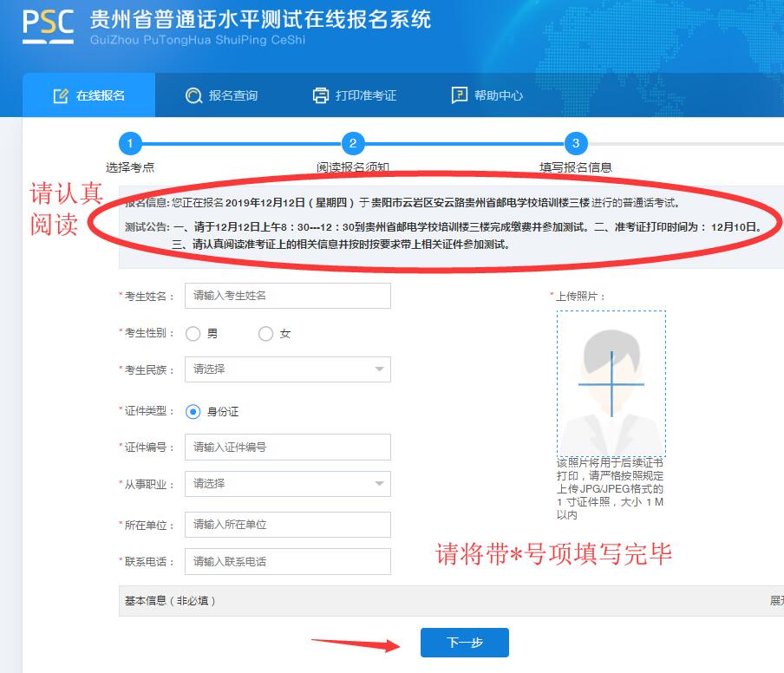Click the 在线报名 edit icon
Viewport: 784px width, 673px height.
click(x=61, y=95)
